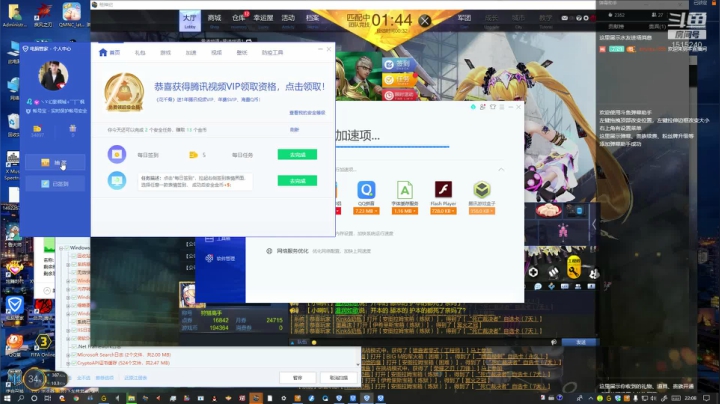Screen dimensions: 720x404
Task: Open Task View from the taskbar
Action: pyautogui.click(x=48, y=398)
